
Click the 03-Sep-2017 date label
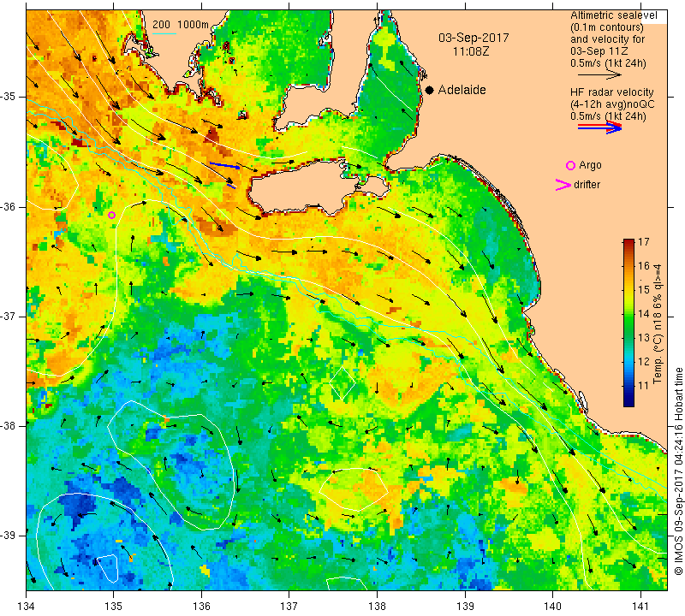click(x=474, y=38)
